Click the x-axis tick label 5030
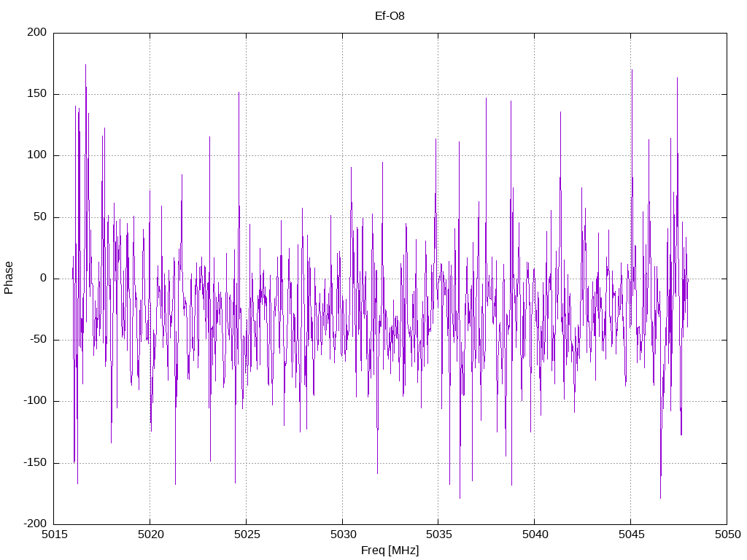 (x=343, y=534)
